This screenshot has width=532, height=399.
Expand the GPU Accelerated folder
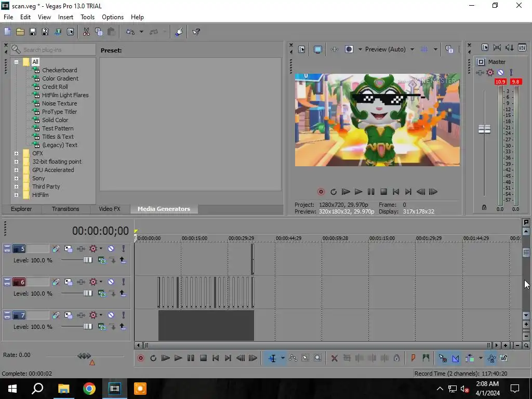click(16, 170)
